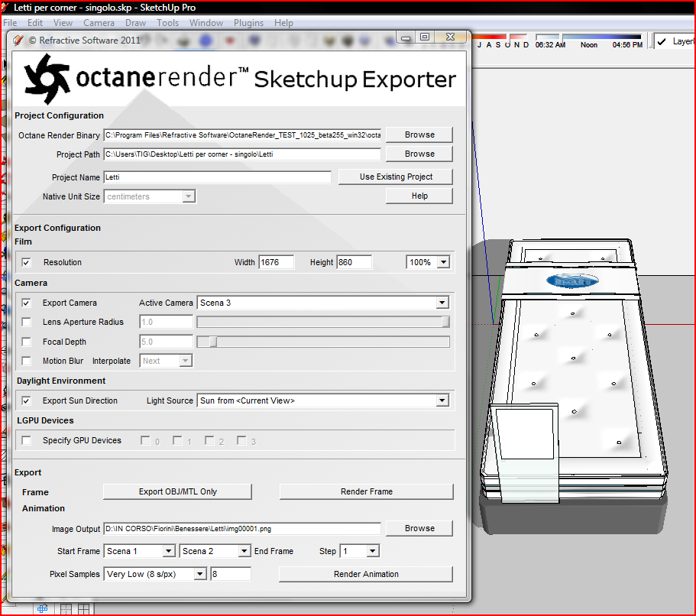Open the View menu
Image resolution: width=696 pixels, height=616 pixels.
pos(63,23)
